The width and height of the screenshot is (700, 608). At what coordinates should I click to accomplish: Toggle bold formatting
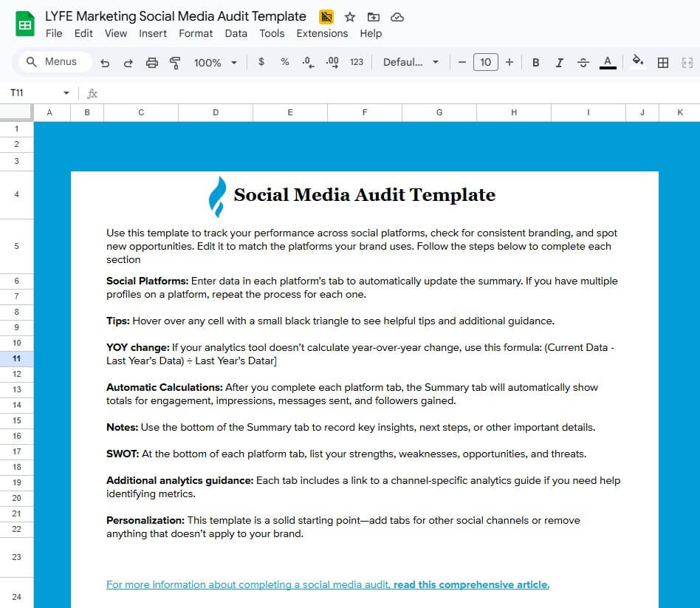[535, 62]
